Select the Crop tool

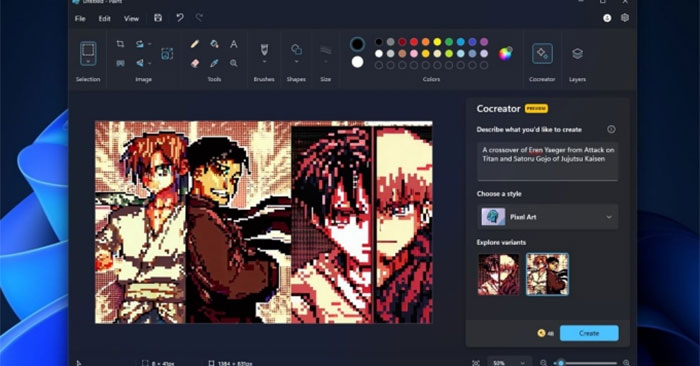(121, 44)
